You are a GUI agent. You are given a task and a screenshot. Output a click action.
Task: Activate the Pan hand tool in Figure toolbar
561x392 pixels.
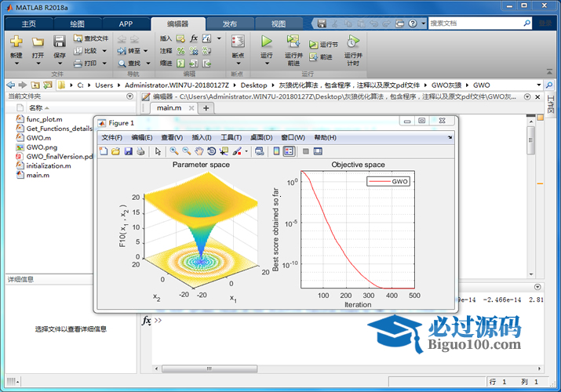pos(199,151)
